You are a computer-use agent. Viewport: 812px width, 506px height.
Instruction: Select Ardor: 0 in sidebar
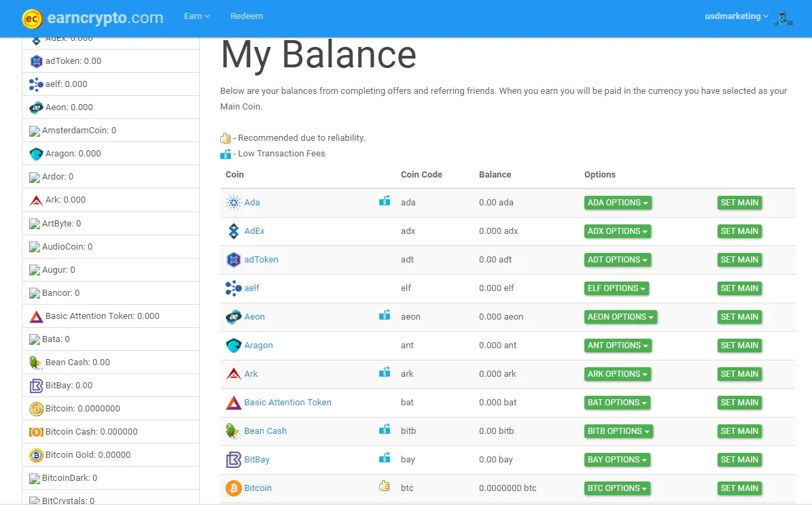(x=111, y=177)
